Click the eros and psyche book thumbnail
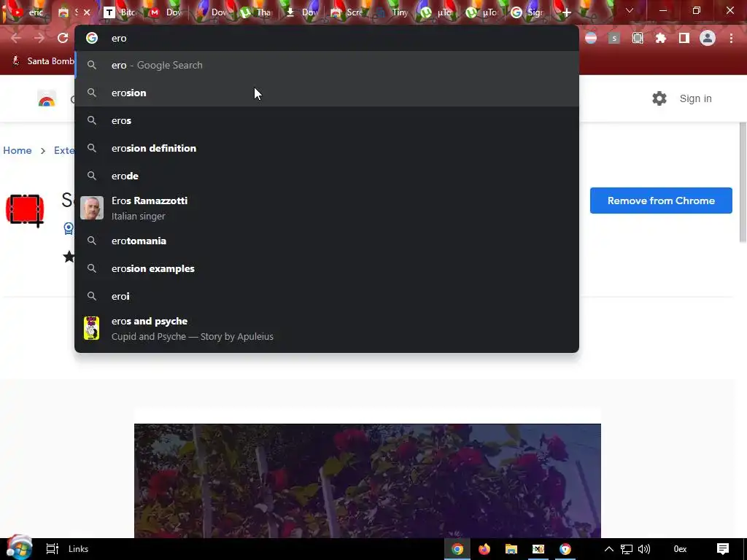The height and width of the screenshot is (560, 747). coord(91,328)
